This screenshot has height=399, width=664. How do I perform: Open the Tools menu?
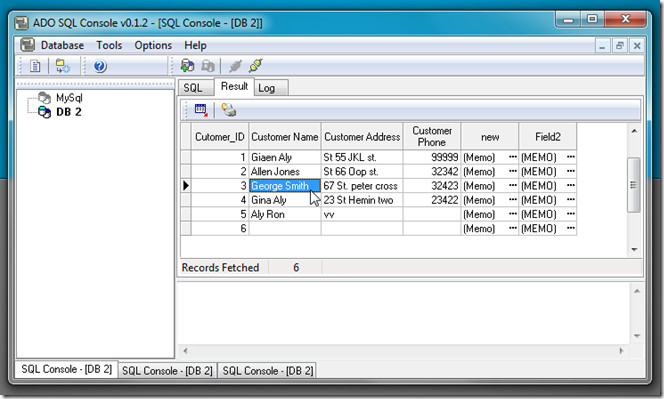[109, 45]
